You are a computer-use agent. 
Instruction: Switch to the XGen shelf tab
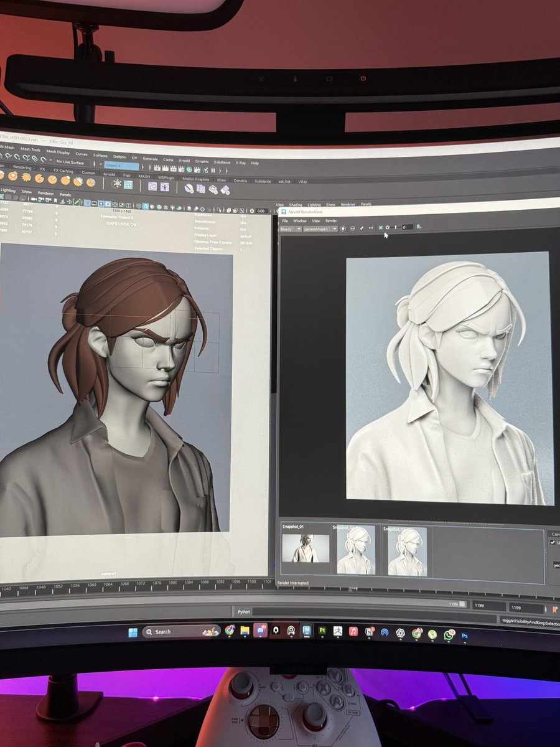pyautogui.click(x=221, y=180)
